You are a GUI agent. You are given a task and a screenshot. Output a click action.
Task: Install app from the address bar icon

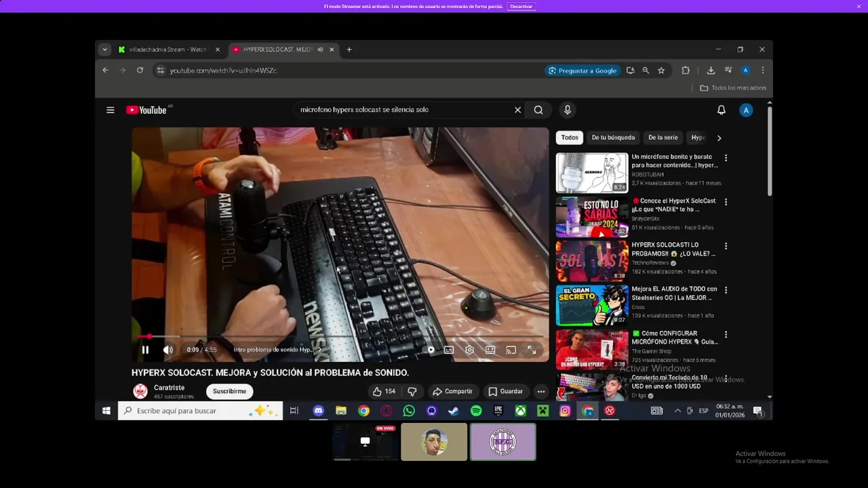631,70
